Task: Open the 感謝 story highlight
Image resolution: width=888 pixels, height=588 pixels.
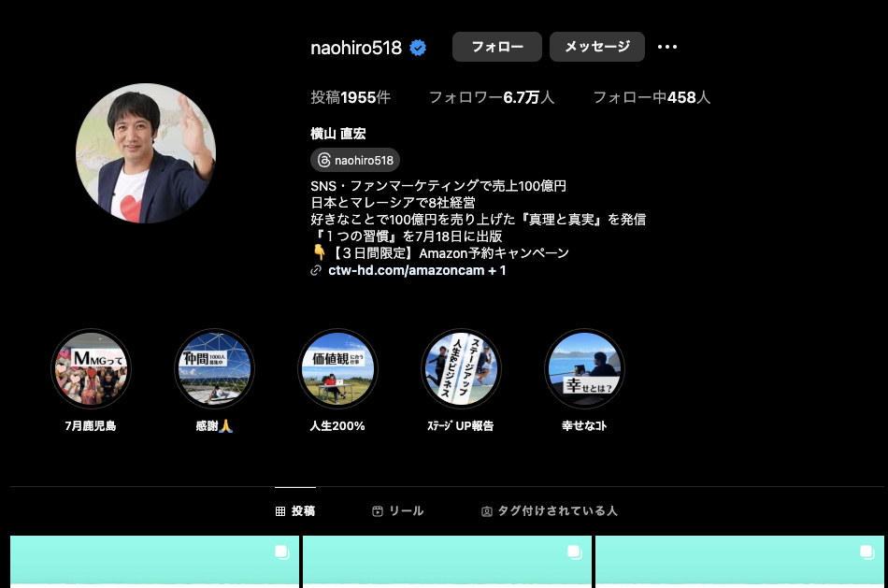Action: click(214, 368)
